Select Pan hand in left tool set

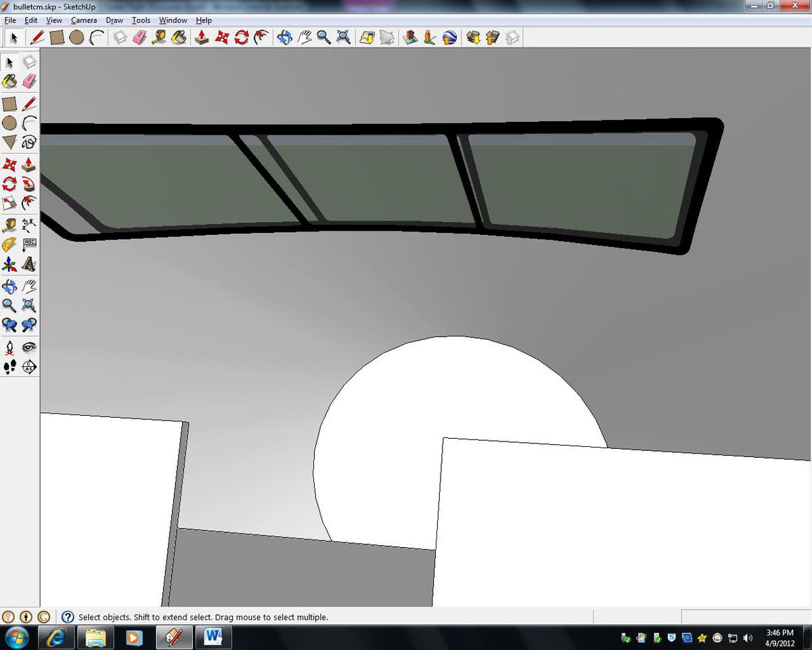pyautogui.click(x=29, y=286)
